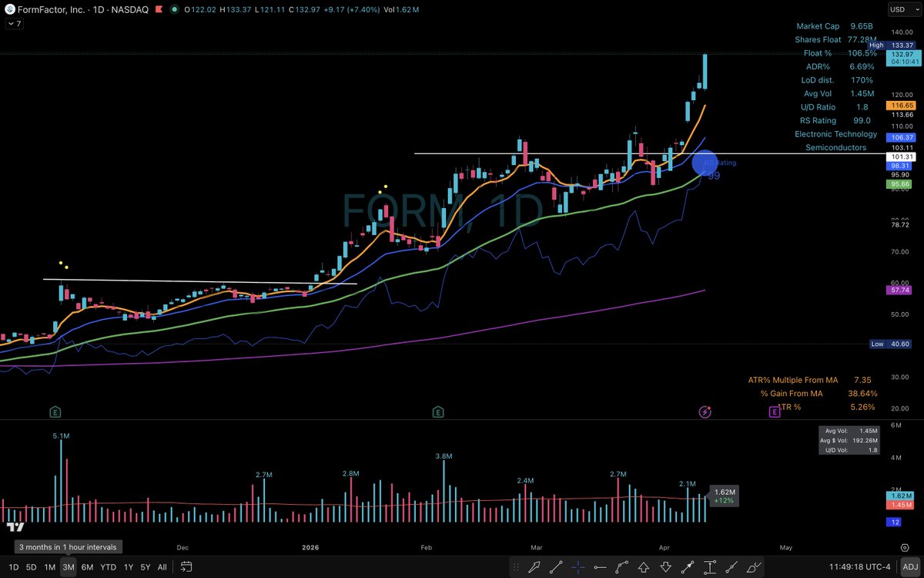Screen dimensions: 924x578
Task: Click the blue RS Rating circle marker
Action: pos(705,163)
